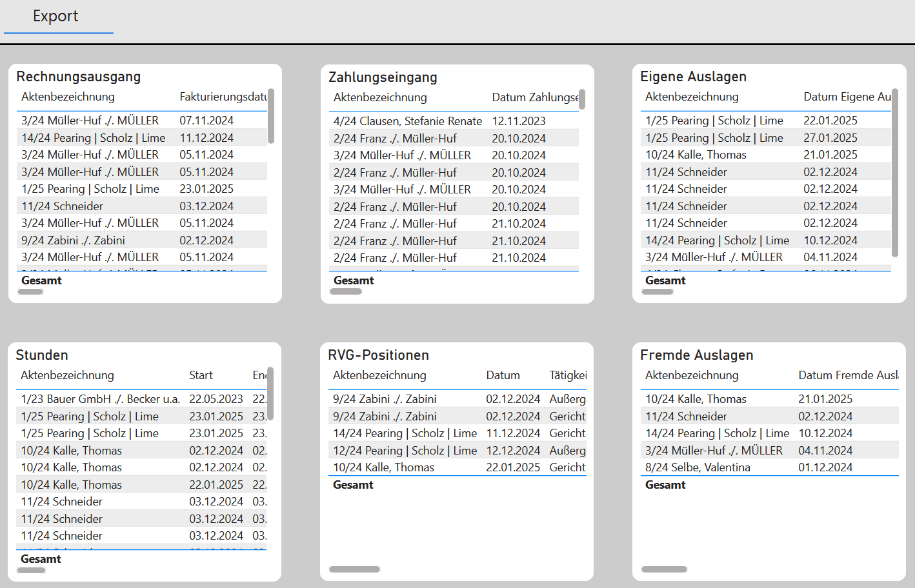Image resolution: width=915 pixels, height=588 pixels.
Task: Click Rechnungsausgang horizontal scrollbar thumb
Action: (30, 292)
